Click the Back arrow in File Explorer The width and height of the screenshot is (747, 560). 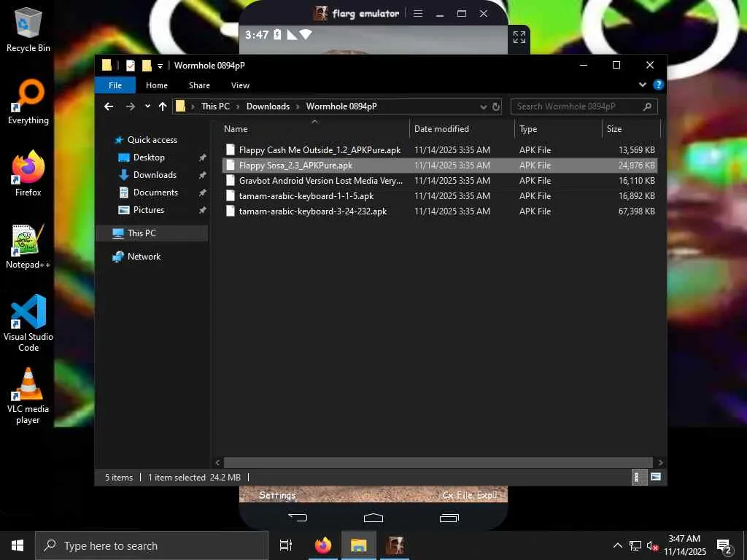pos(109,106)
